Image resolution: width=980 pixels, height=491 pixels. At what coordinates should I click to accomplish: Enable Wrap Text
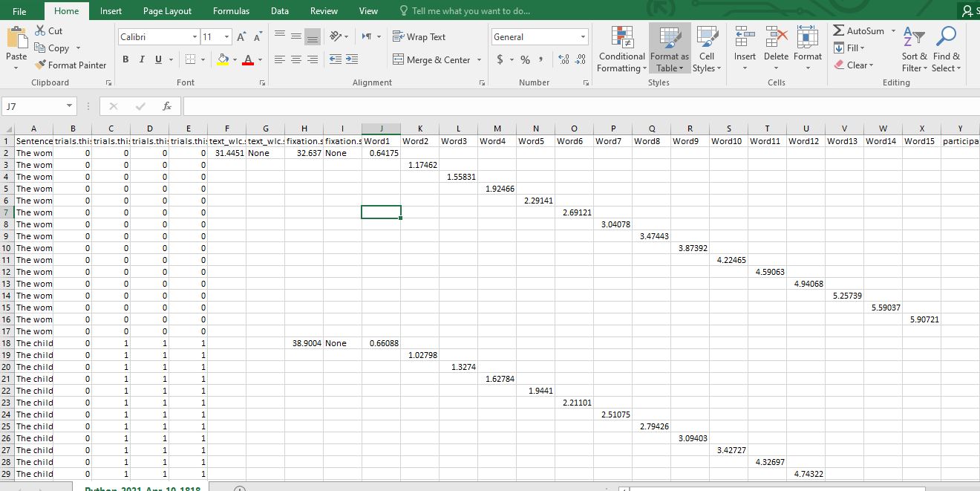[x=419, y=36]
